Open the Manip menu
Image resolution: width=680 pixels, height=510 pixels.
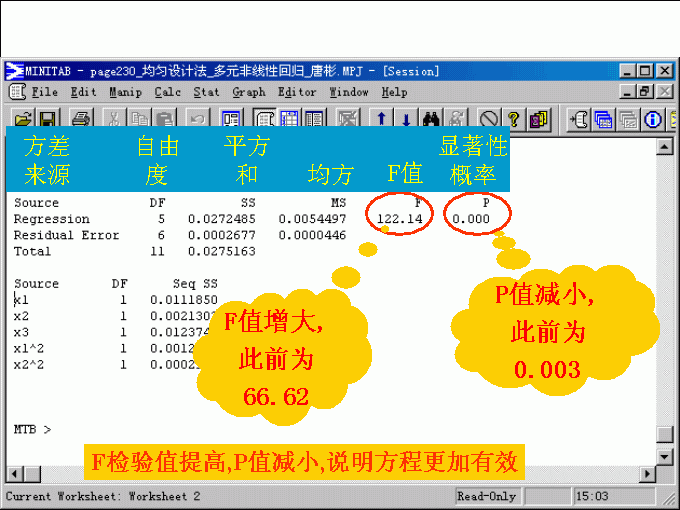coord(126,92)
